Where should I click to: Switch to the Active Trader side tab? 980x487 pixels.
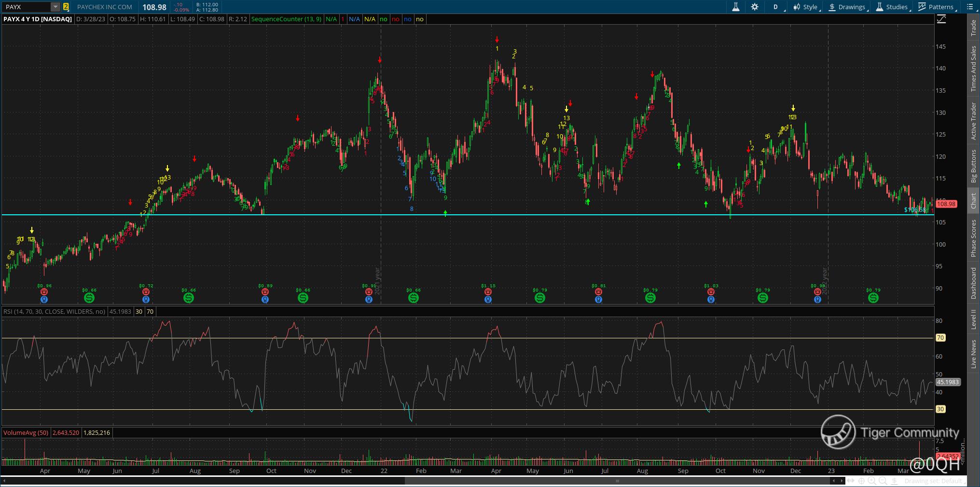coord(973,121)
